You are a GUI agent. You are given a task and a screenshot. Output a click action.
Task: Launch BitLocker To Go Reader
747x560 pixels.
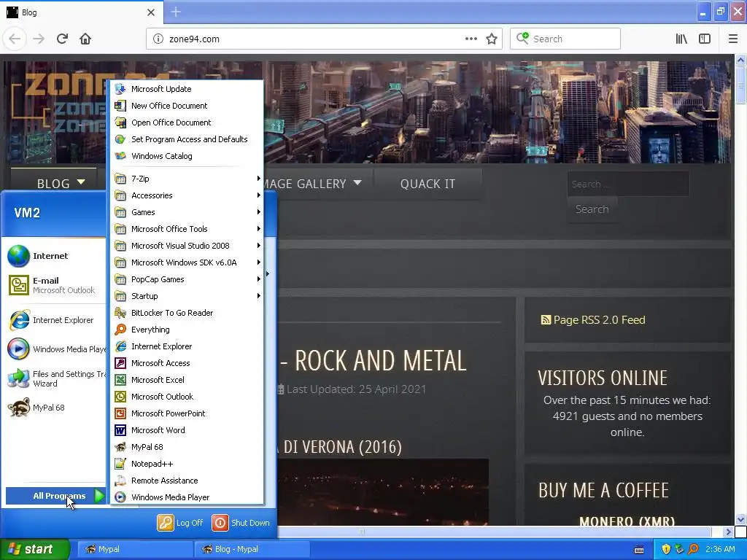click(187, 313)
